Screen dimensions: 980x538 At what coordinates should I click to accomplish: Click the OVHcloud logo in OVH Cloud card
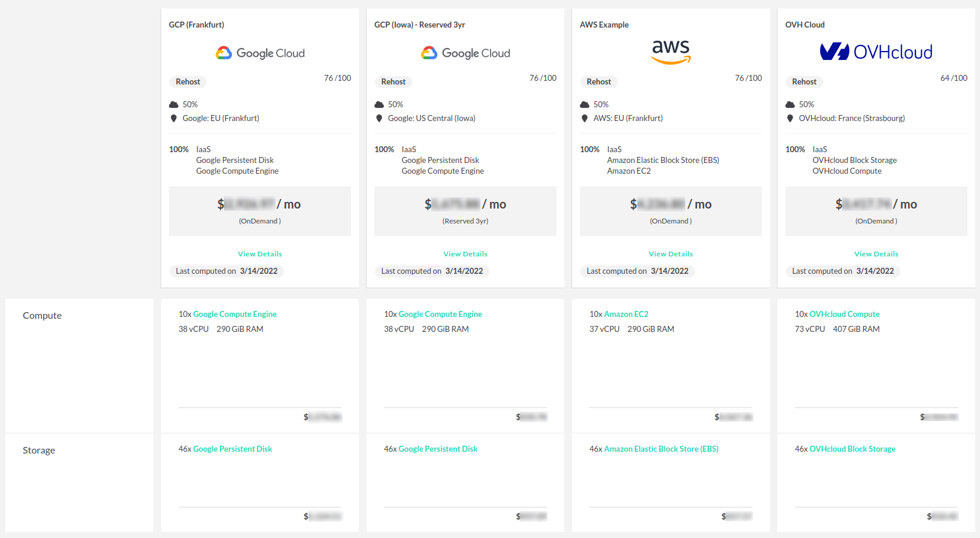coord(876,52)
